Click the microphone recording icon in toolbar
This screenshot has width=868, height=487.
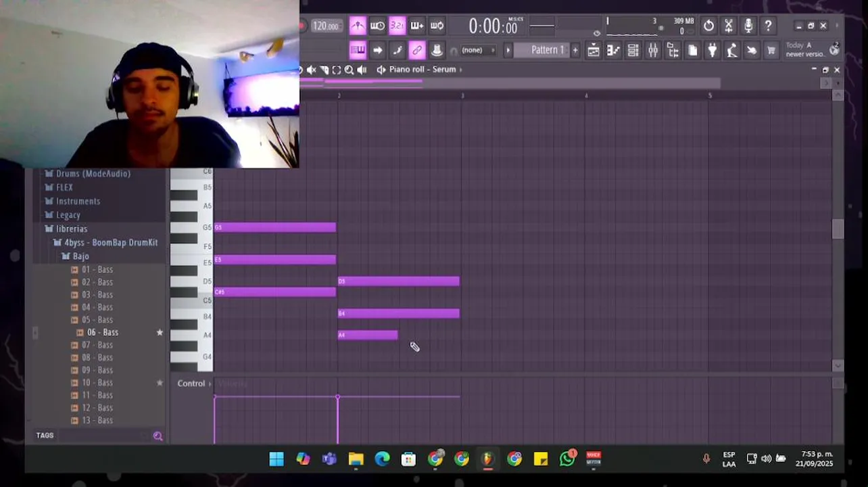(748, 26)
